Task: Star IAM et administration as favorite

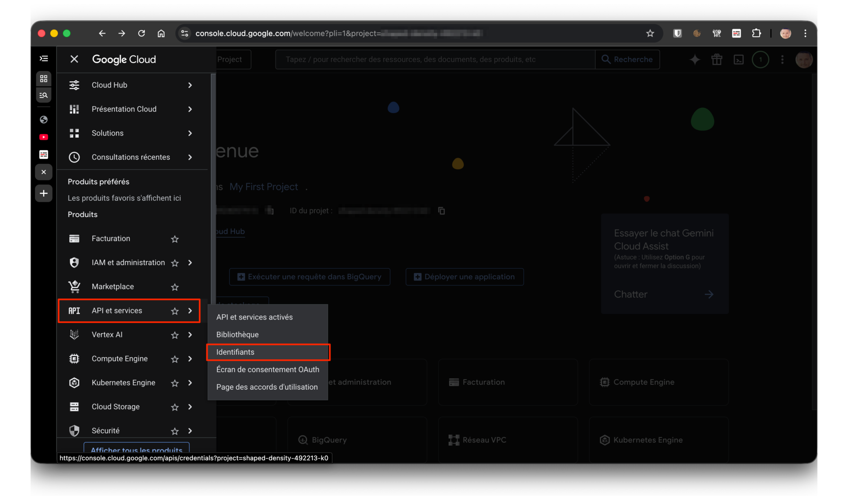Action: pos(175,263)
